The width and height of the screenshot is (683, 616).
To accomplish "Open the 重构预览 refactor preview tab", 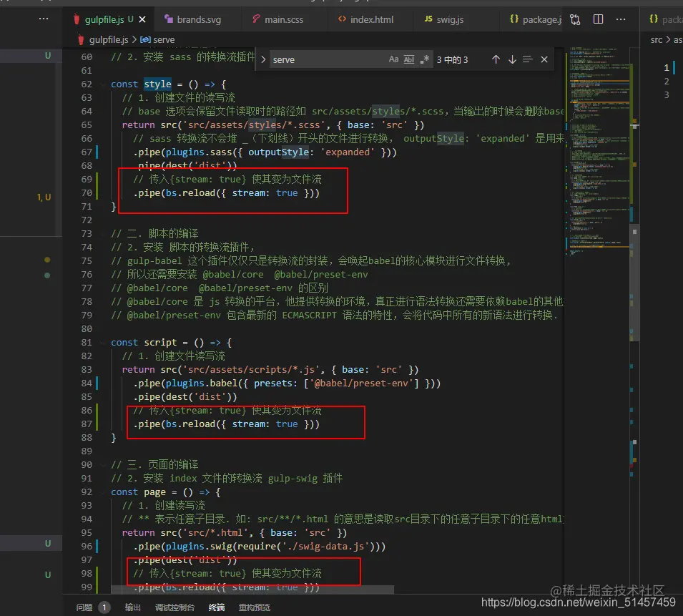I will [255, 607].
